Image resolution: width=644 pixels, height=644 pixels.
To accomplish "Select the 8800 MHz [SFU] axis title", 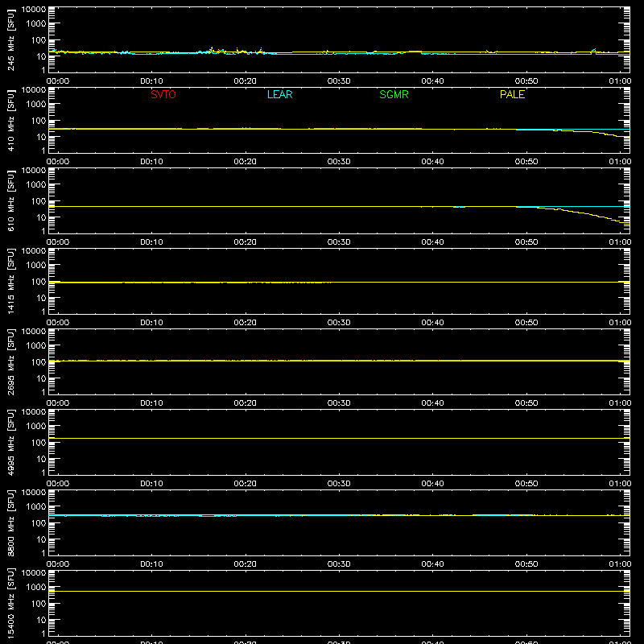I will point(10,522).
